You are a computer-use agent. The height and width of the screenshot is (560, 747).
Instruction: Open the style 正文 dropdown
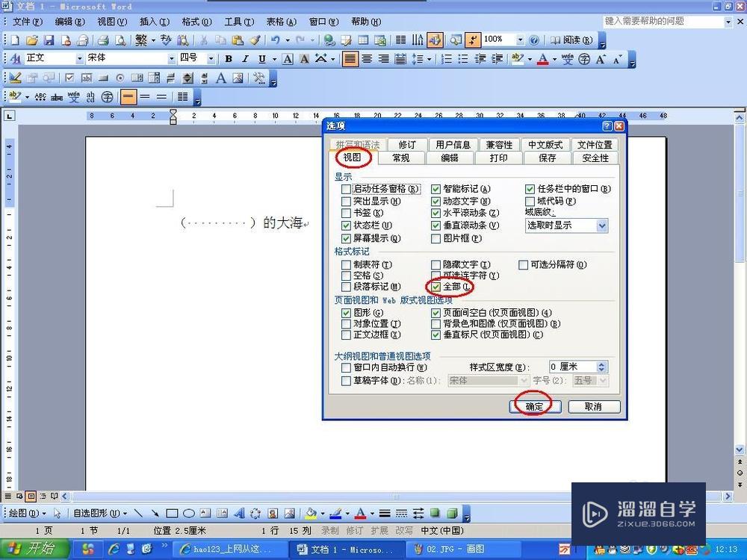click(x=80, y=59)
